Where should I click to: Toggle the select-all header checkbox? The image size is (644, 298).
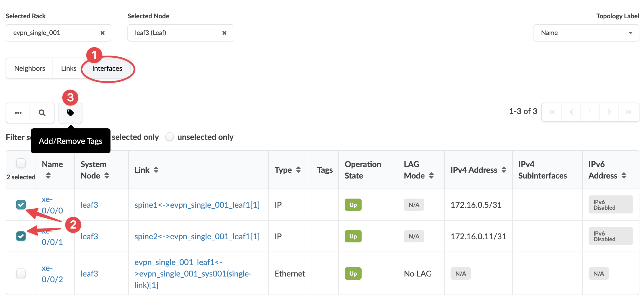[x=21, y=163]
